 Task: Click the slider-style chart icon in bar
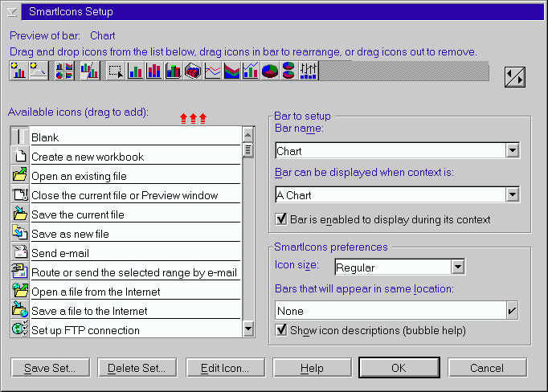308,71
